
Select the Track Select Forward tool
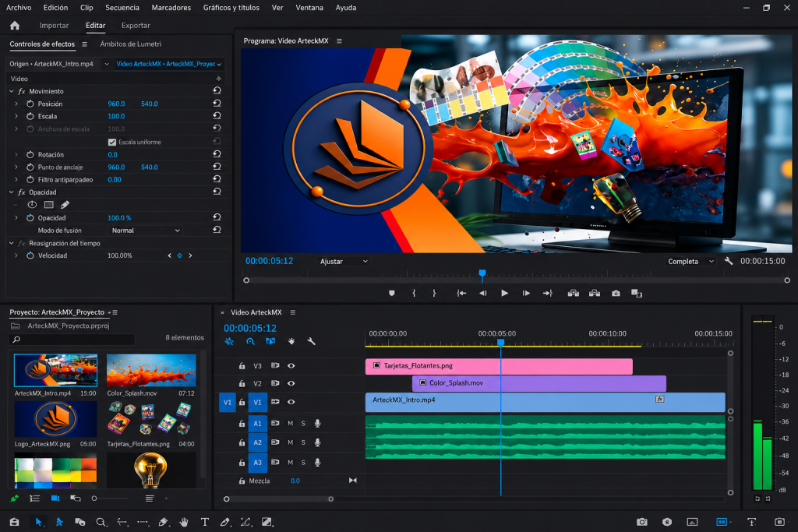point(59,522)
